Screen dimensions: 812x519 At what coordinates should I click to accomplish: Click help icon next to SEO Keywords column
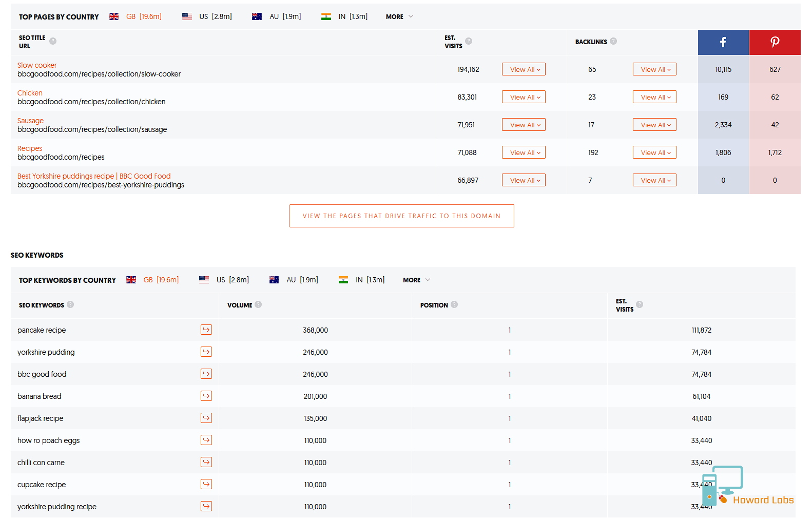(x=70, y=304)
